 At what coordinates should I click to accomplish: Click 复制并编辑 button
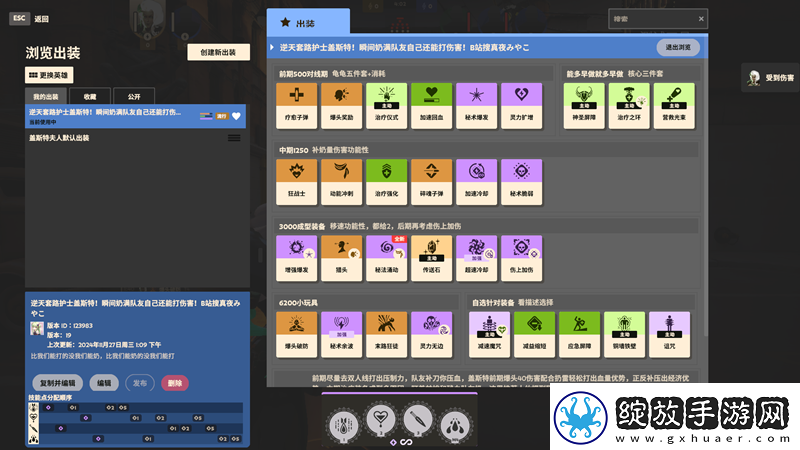click(58, 383)
